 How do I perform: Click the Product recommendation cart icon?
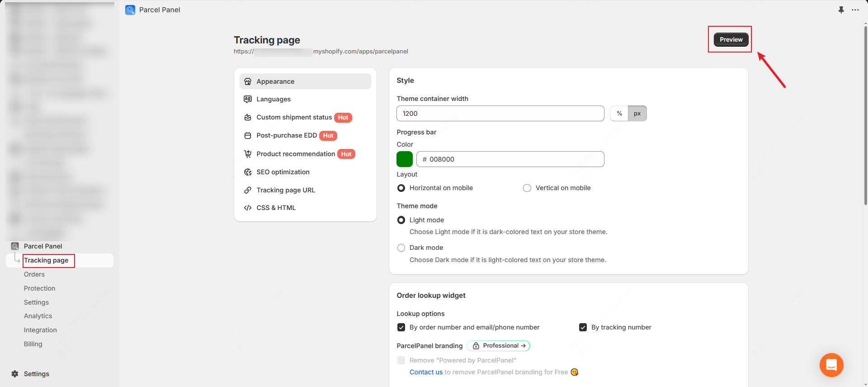[x=248, y=154]
